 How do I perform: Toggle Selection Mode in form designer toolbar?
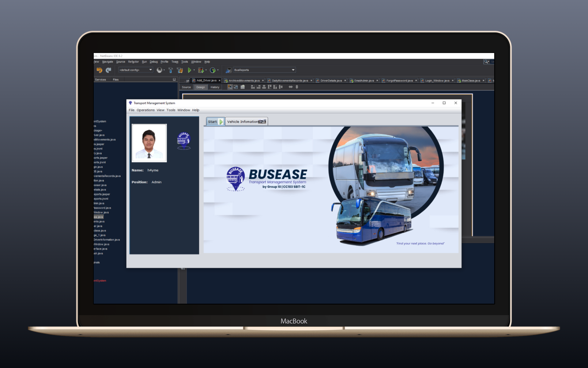230,87
